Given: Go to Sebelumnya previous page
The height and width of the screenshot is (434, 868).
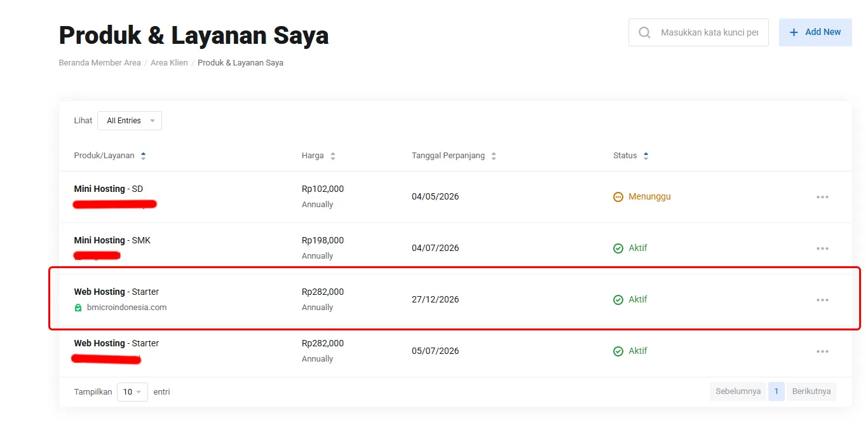Looking at the screenshot, I should click(738, 391).
